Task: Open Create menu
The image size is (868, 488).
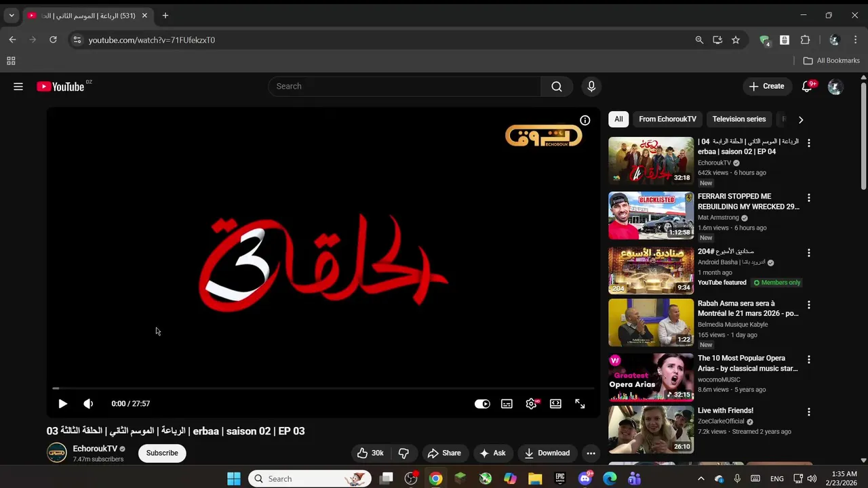Action: [766, 86]
